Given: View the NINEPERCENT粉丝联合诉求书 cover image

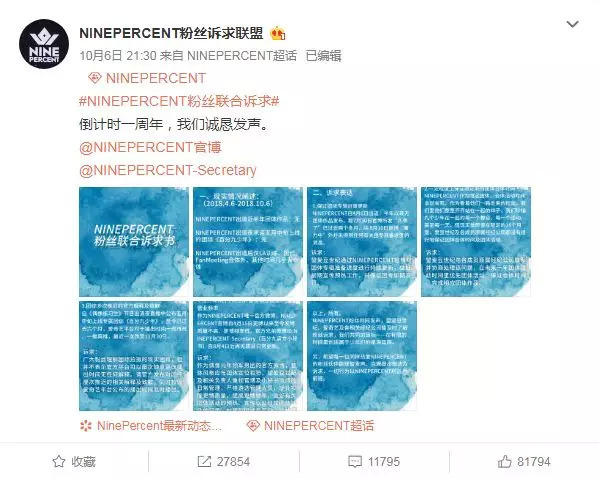Looking at the screenshot, I should point(134,242).
